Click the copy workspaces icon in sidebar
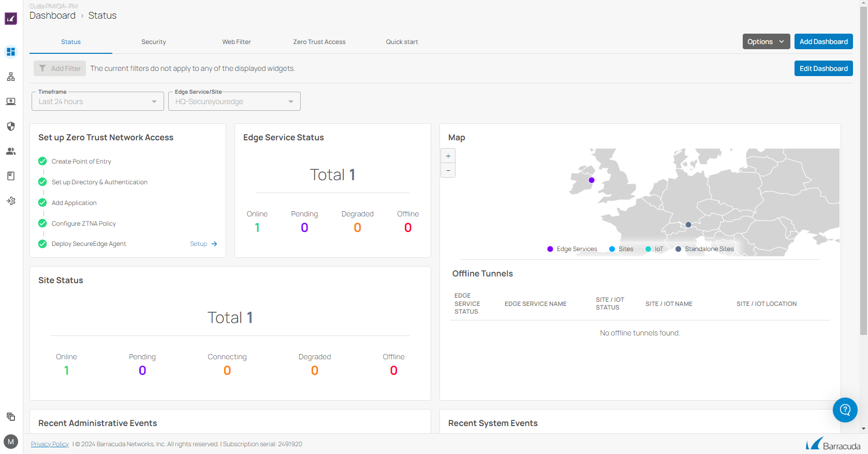This screenshot has height=454, width=868. click(11, 417)
